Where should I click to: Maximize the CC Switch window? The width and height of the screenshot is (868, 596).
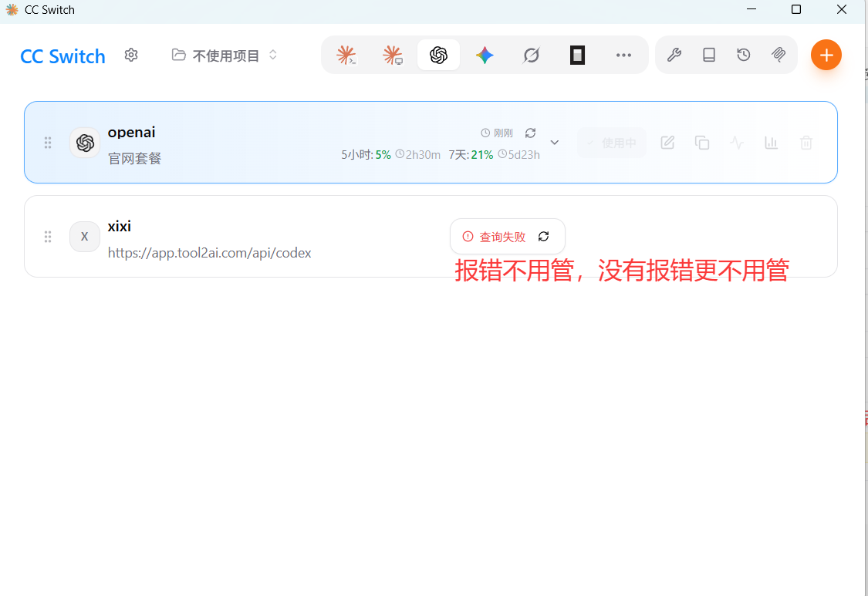coord(796,9)
